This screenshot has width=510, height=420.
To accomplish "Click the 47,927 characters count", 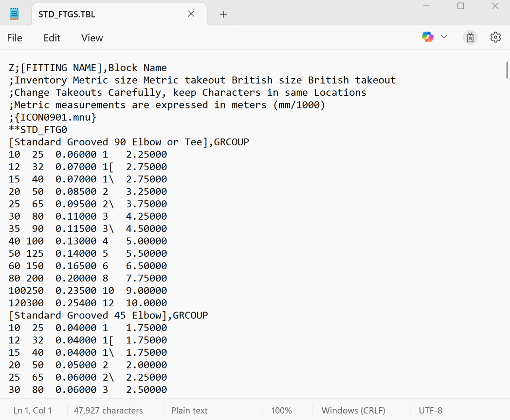I will point(109,411).
